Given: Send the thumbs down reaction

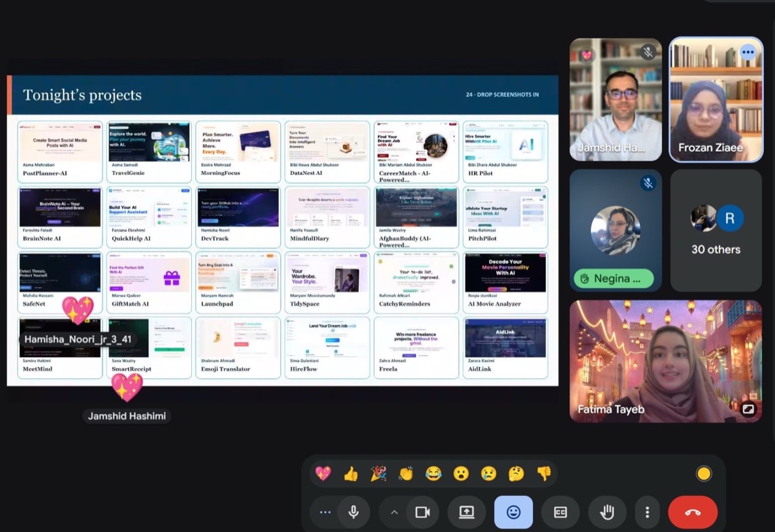Looking at the screenshot, I should coord(544,473).
